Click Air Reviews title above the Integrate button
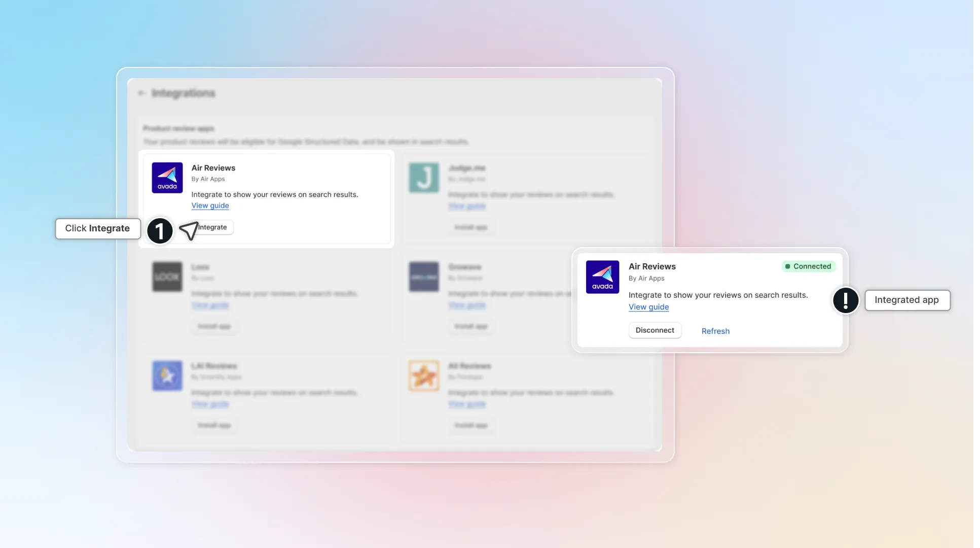980x548 pixels. click(x=213, y=168)
